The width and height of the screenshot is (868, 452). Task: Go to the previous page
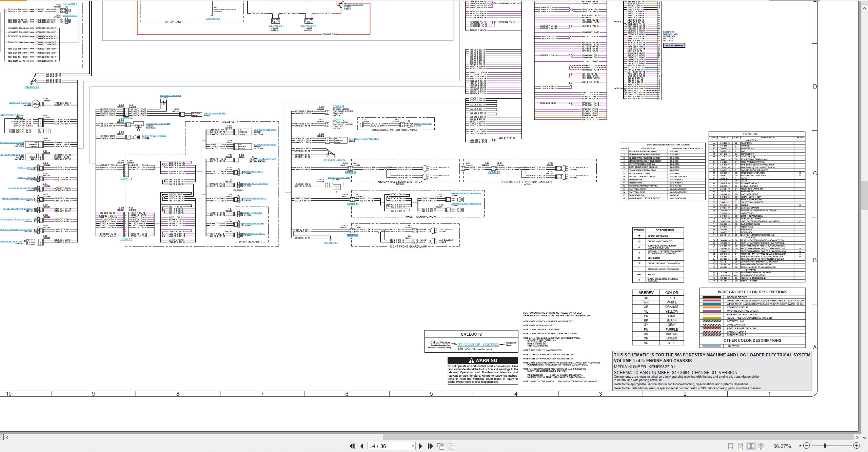(362, 446)
